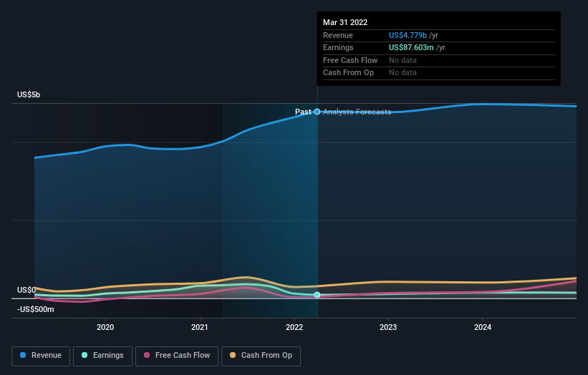The image size is (588, 375).
Task: Click the -US$500m y-axis label
Action: (36, 309)
